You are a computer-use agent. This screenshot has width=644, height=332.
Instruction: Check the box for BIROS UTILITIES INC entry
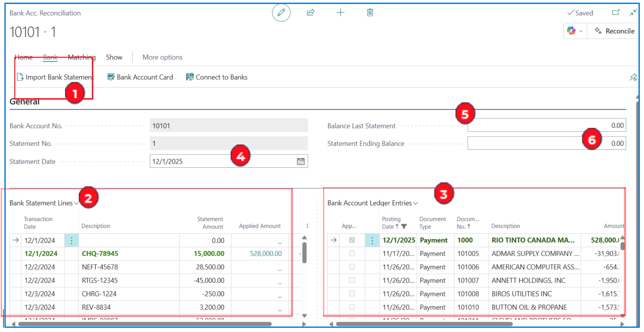(x=352, y=294)
